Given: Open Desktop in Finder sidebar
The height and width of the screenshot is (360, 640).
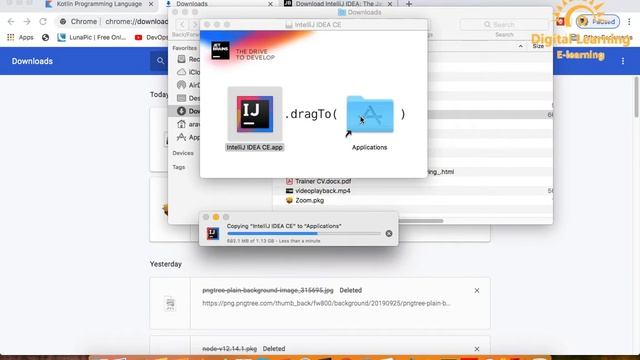Looking at the screenshot, I should [188, 98].
